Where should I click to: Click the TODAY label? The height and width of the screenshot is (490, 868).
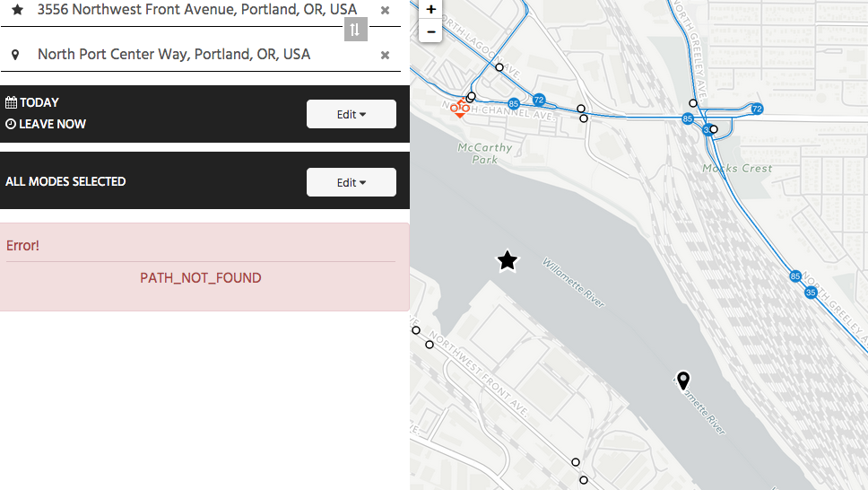tap(39, 102)
